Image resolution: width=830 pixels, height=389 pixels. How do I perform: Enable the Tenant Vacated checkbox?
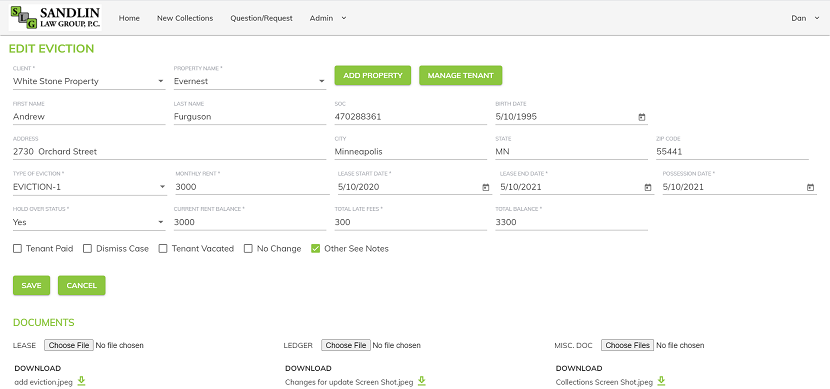pos(163,249)
